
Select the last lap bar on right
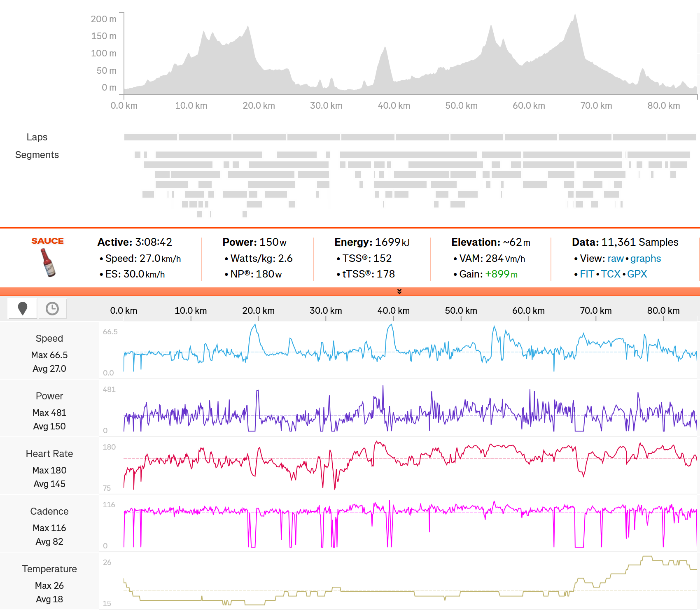[x=681, y=137]
